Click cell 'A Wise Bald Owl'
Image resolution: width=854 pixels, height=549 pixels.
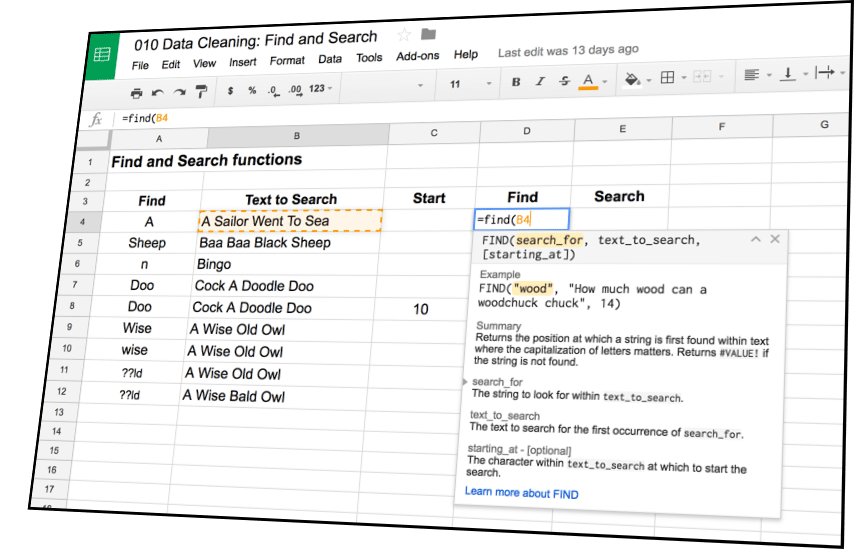click(273, 396)
